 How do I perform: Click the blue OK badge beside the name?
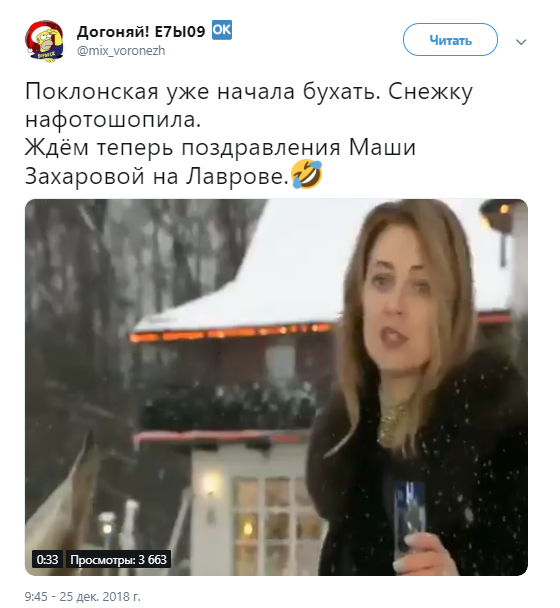point(222,30)
